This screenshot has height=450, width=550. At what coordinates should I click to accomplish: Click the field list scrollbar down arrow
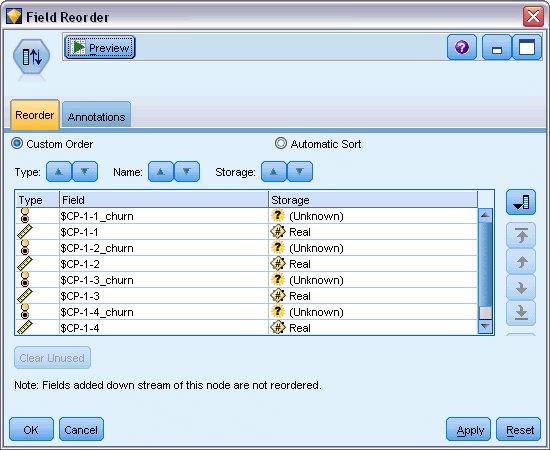click(x=485, y=327)
